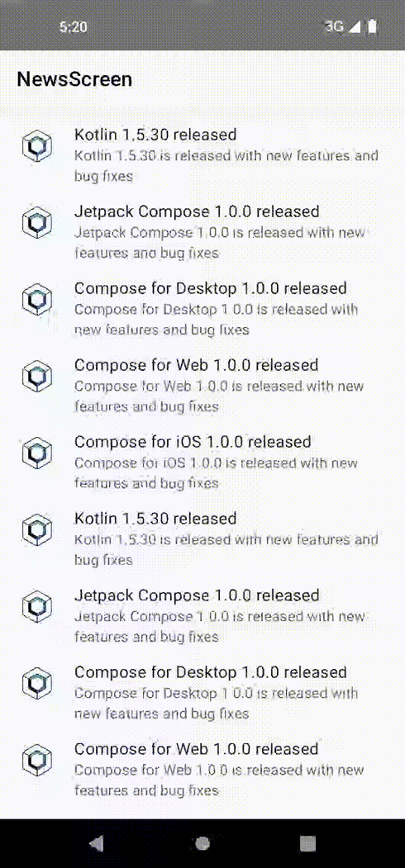This screenshot has height=868, width=405.
Task: Open the second Jetpack Compose 1.0.0 released headline
Action: 197,595
